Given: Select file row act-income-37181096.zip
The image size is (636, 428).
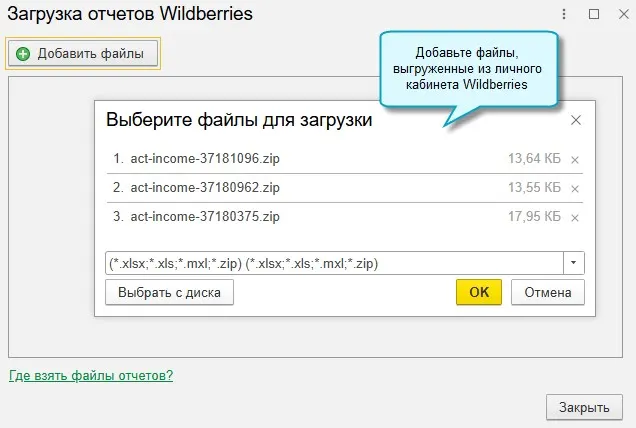Looking at the screenshot, I should tap(345, 159).
